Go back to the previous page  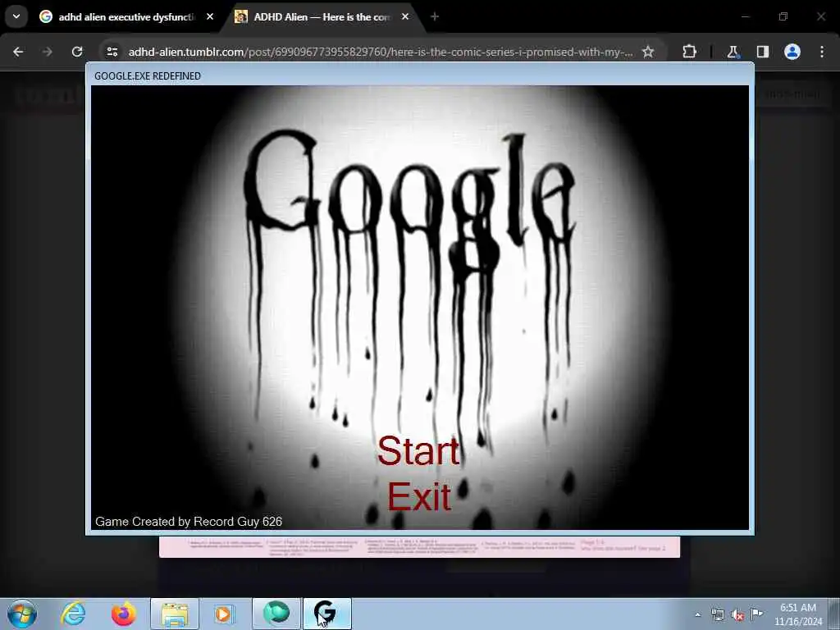click(18, 52)
